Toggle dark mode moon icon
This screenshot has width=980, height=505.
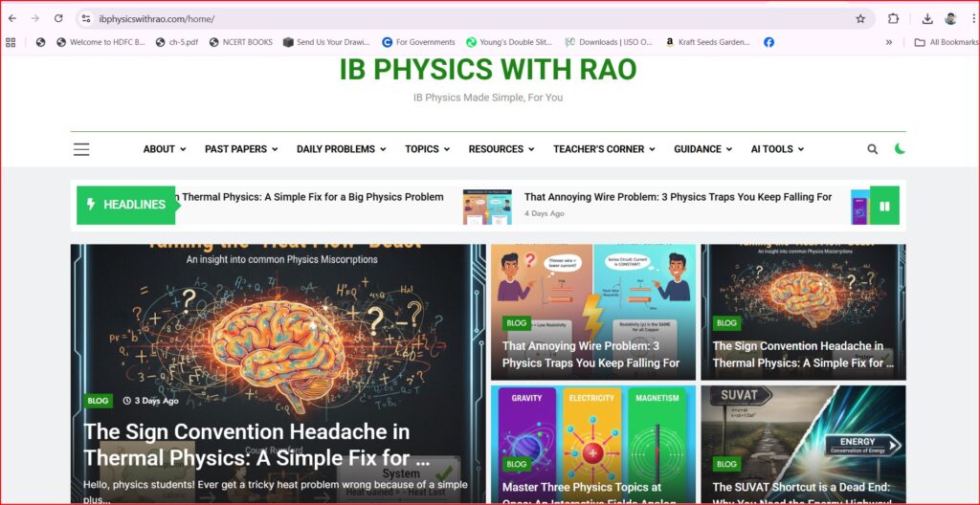[x=900, y=149]
